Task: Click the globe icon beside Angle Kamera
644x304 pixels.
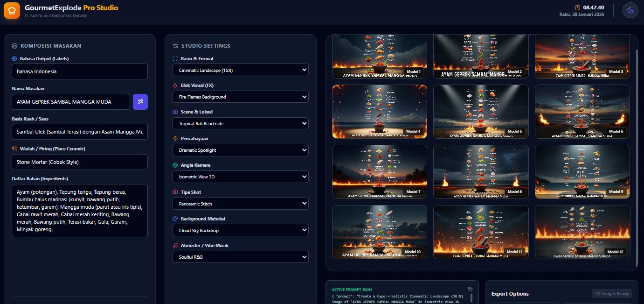Action: pos(175,165)
